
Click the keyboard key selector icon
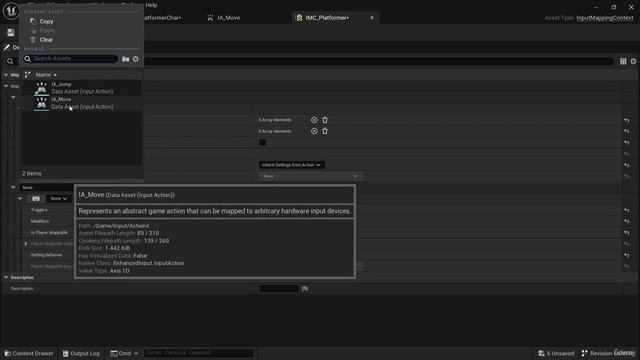click(36, 198)
